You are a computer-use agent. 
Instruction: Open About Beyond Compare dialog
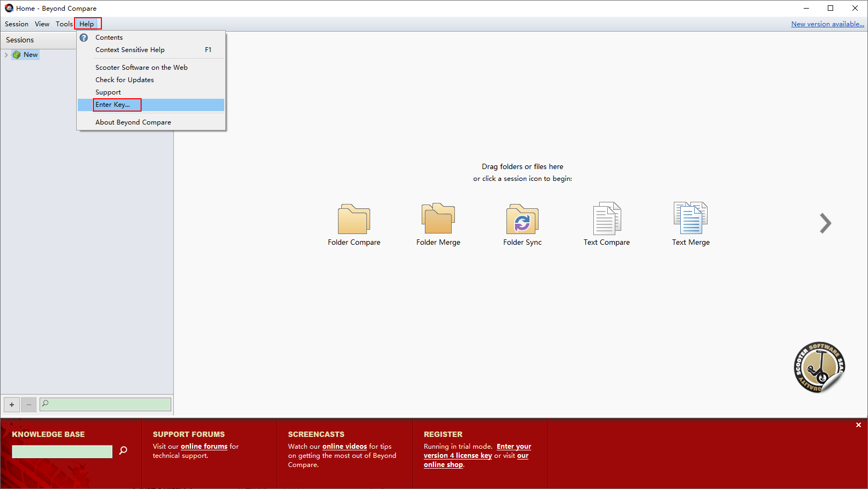pos(151,122)
